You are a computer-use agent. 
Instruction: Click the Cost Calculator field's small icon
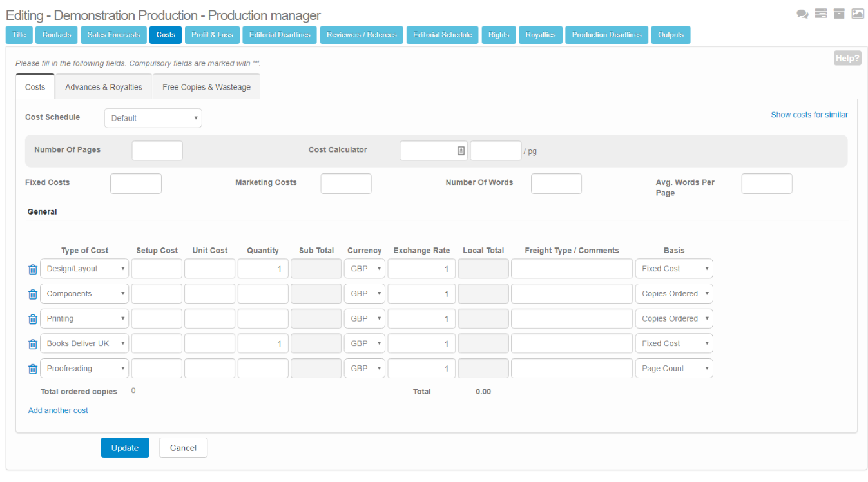point(461,151)
